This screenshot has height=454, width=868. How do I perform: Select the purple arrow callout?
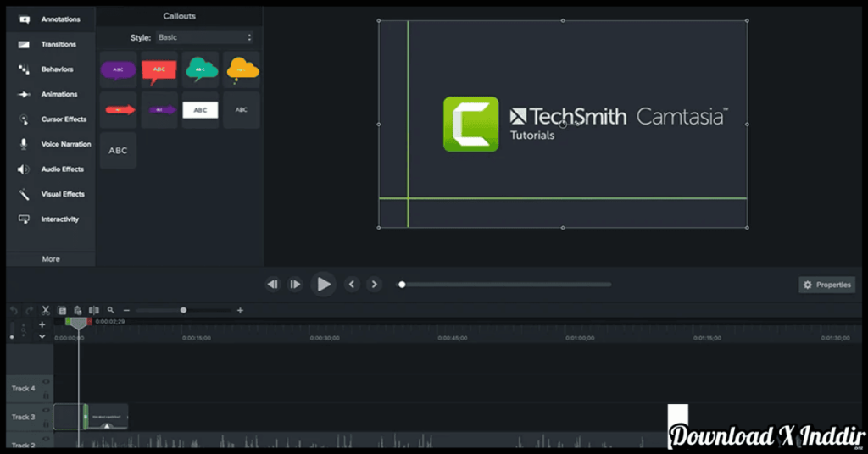159,110
